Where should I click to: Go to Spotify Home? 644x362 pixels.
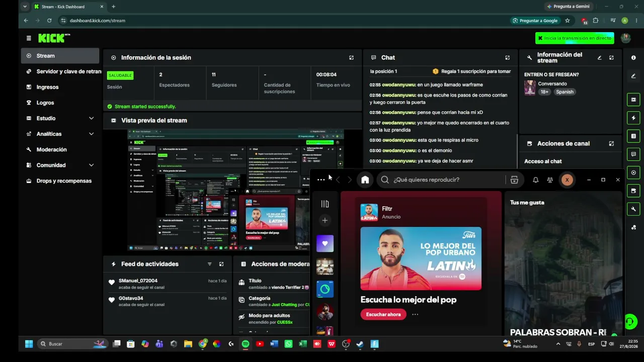(365, 179)
